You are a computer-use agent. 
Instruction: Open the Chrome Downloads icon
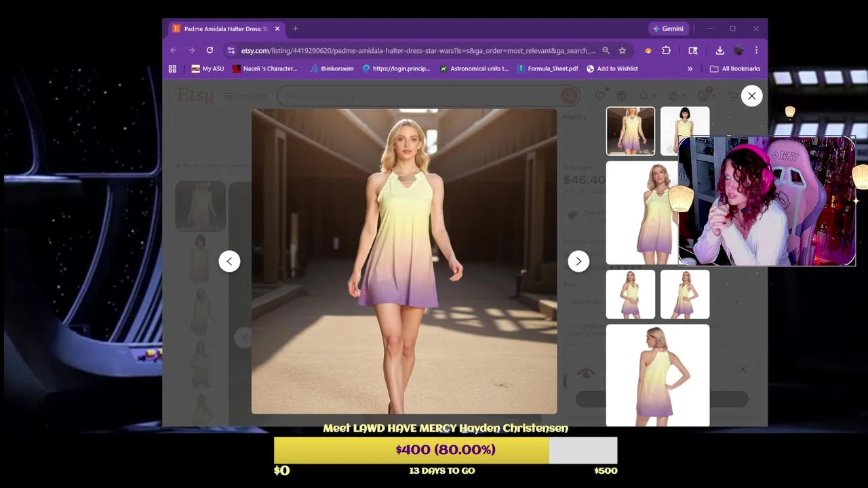point(719,50)
